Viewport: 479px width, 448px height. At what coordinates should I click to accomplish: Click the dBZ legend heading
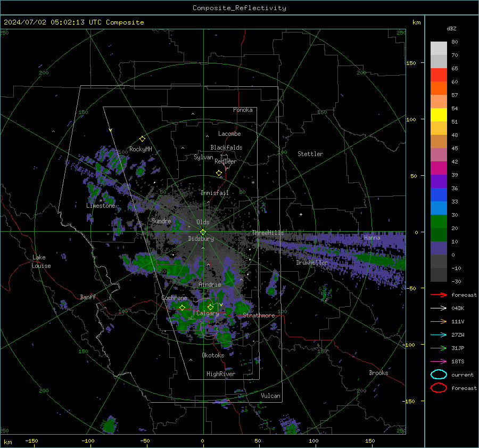tap(451, 28)
